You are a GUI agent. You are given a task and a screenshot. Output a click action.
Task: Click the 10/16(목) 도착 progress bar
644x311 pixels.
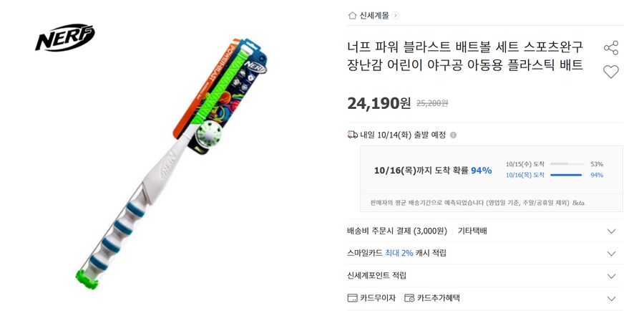(567, 175)
